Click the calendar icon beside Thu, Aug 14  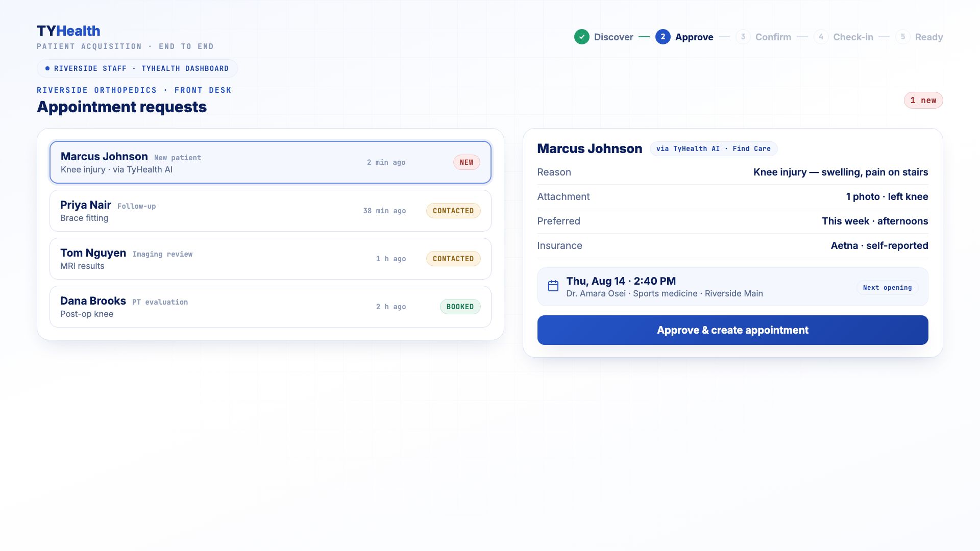click(553, 286)
